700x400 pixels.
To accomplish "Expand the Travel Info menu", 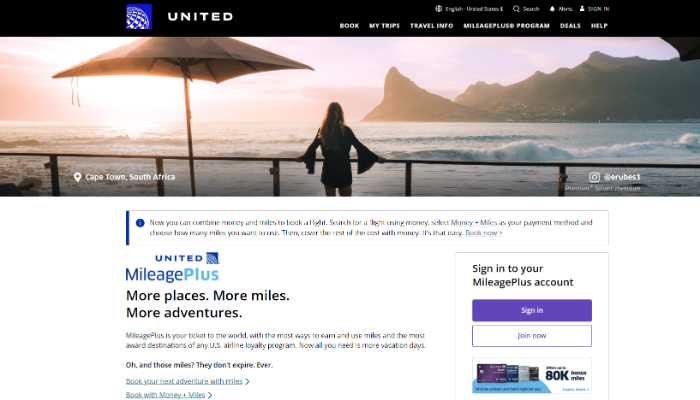I will (x=432, y=26).
